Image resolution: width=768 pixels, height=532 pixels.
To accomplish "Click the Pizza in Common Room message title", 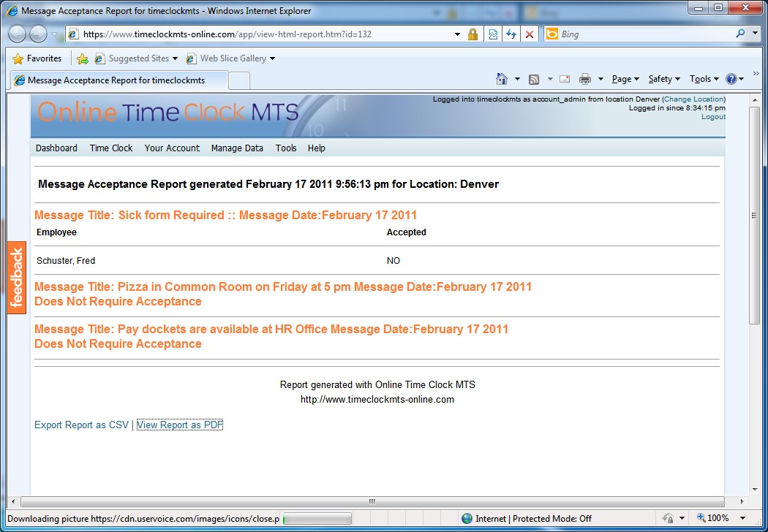I will 283,286.
